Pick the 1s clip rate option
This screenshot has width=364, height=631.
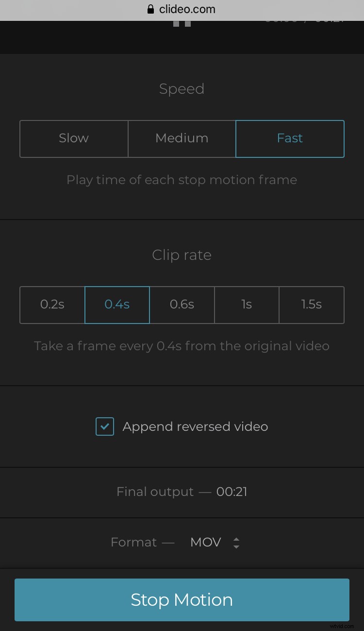pos(247,305)
